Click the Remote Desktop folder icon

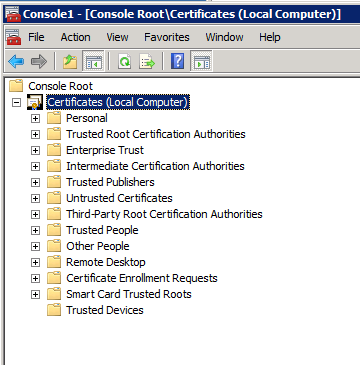pos(54,262)
